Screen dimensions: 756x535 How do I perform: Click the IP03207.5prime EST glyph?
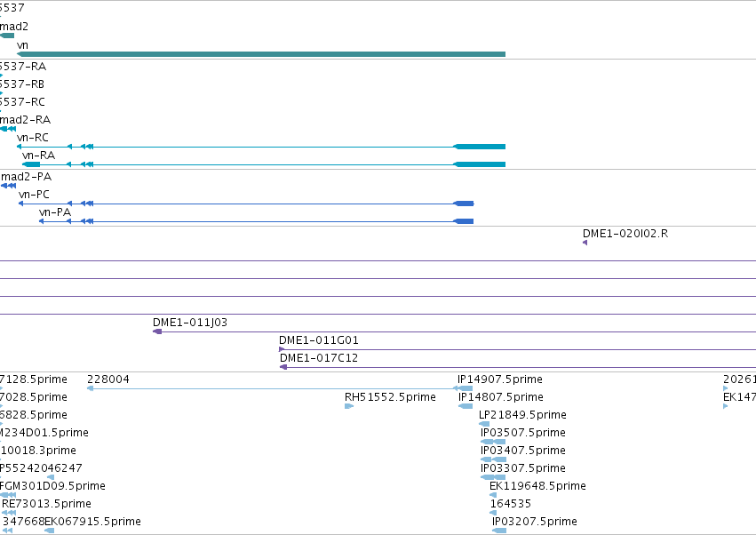tap(499, 531)
